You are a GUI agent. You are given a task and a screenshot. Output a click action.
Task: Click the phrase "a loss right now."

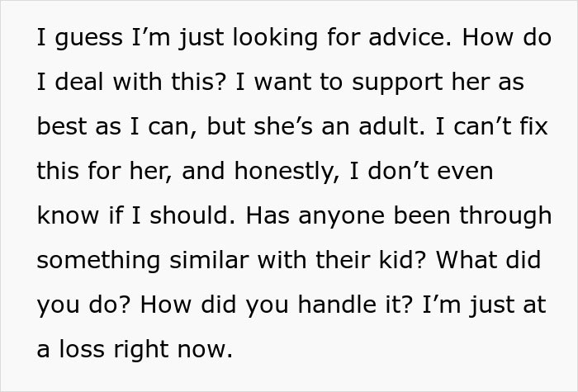point(135,349)
